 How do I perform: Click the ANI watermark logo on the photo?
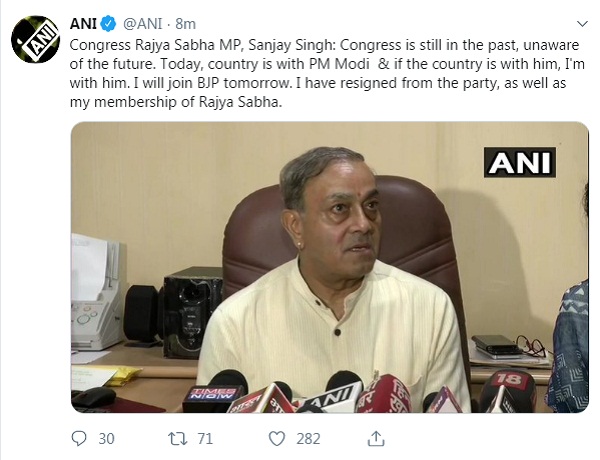519,161
